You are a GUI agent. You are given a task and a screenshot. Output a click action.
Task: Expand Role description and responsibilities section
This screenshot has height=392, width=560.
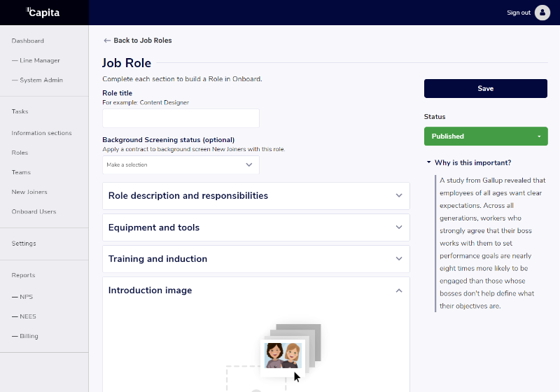point(398,196)
